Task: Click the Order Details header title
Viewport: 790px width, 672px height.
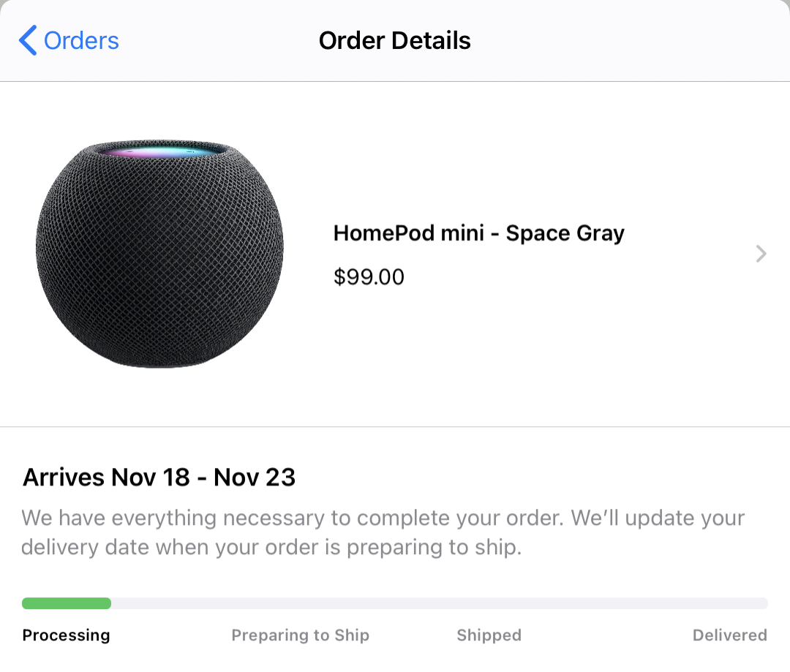Action: point(394,40)
